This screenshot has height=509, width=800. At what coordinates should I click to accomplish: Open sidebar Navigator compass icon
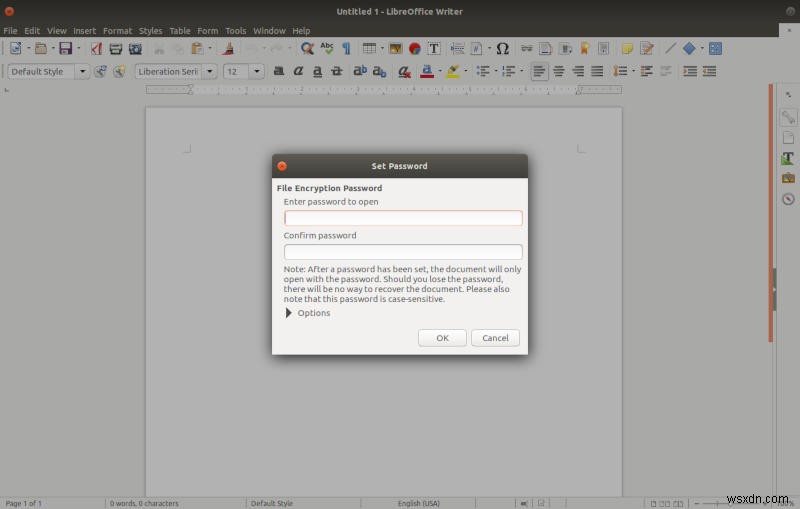click(x=788, y=199)
